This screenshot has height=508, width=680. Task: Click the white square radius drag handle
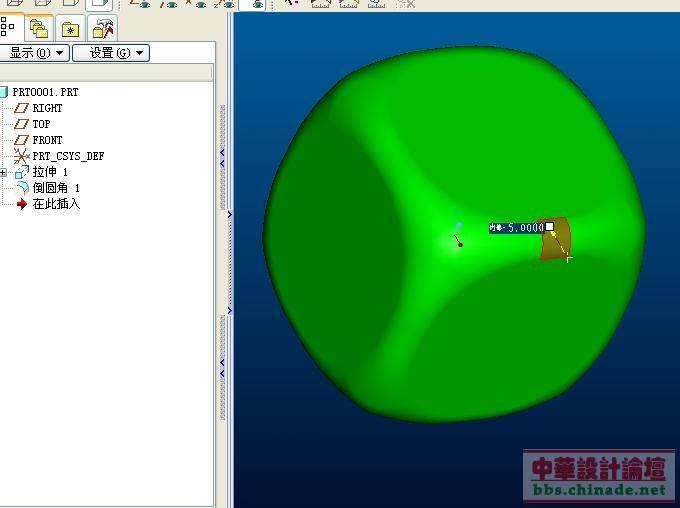[x=549, y=226]
